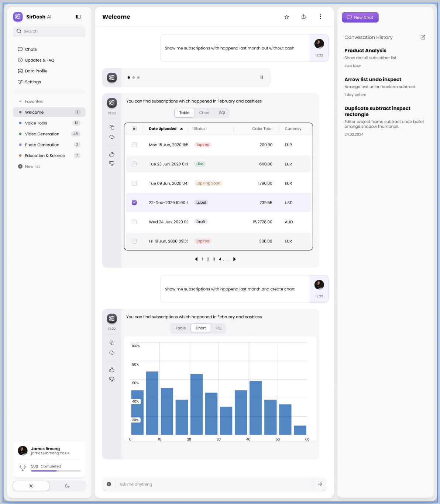This screenshot has width=440, height=504.
Task: Uncheck the 22-Dec-2029 row checkbox
Action: click(x=134, y=203)
